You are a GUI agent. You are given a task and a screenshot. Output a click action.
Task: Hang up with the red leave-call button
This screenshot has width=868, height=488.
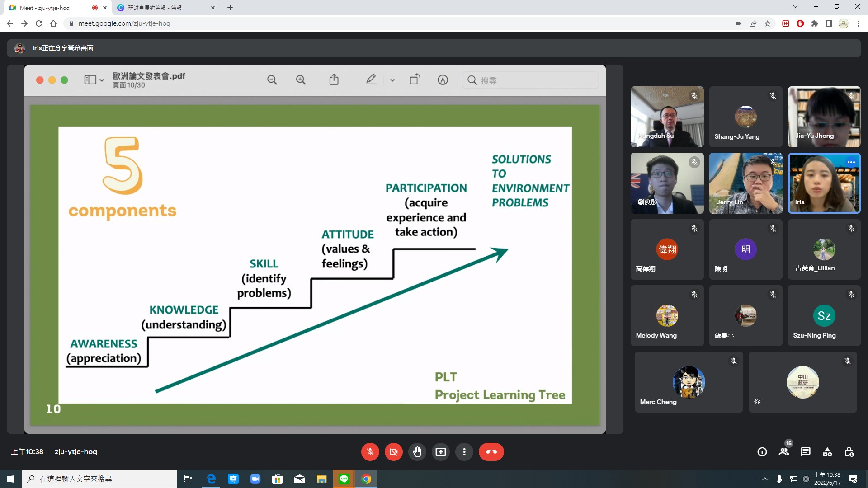click(x=491, y=452)
